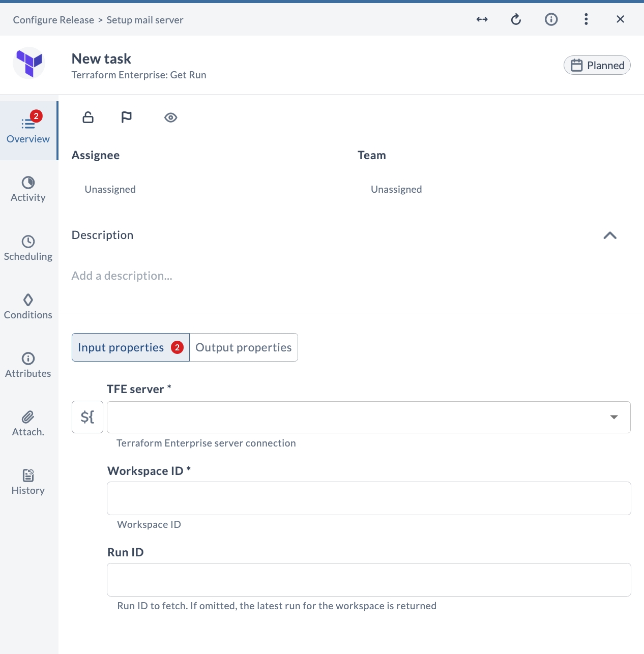Refresh the task with reload icon
644x654 pixels.
point(516,19)
